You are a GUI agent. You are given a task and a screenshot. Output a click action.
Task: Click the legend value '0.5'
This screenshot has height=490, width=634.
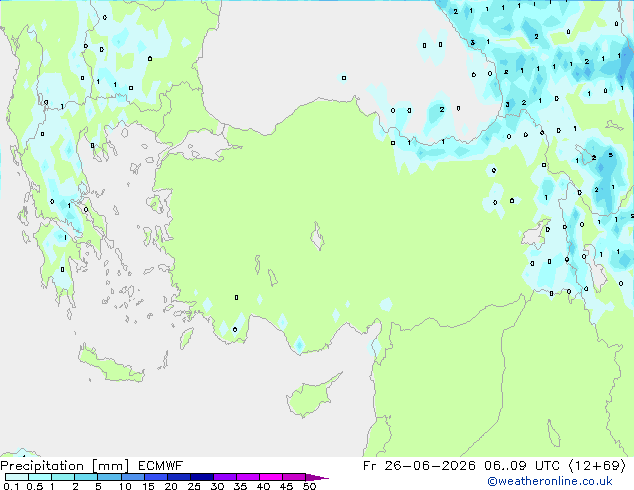(34, 486)
